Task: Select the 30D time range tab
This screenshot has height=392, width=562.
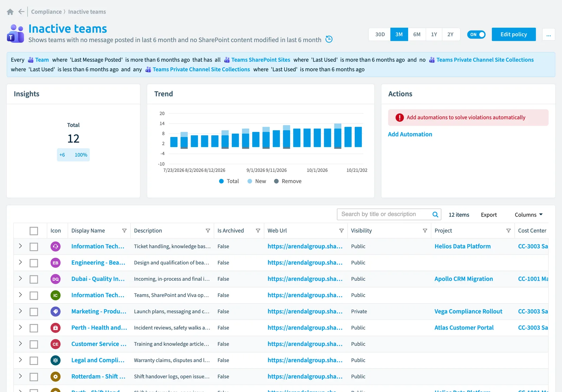Action: coord(380,34)
